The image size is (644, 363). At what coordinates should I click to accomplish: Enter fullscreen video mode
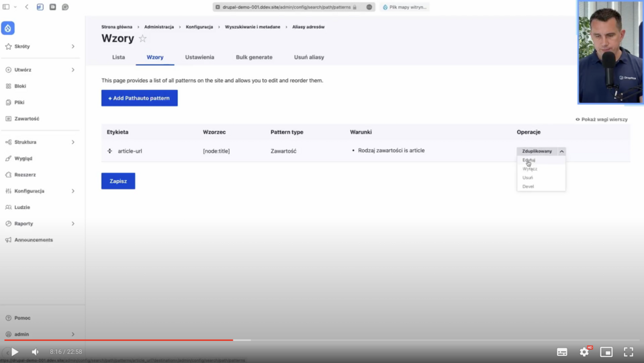(x=629, y=352)
